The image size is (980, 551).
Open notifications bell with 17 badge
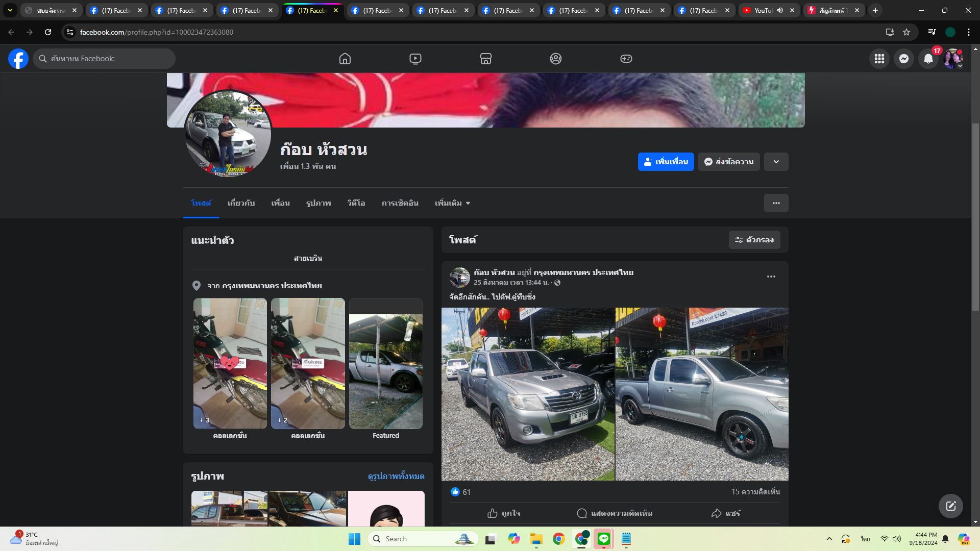928,59
